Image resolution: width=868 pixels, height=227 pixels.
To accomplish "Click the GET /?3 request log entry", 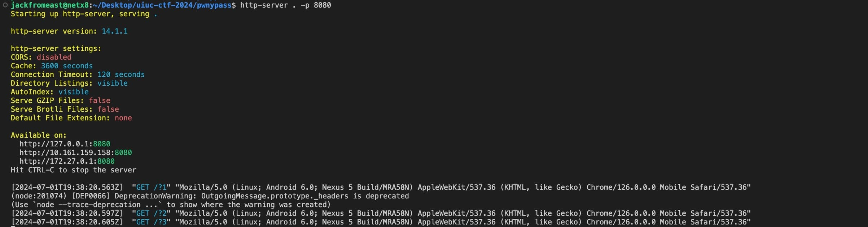I will pyautogui.click(x=152, y=222).
